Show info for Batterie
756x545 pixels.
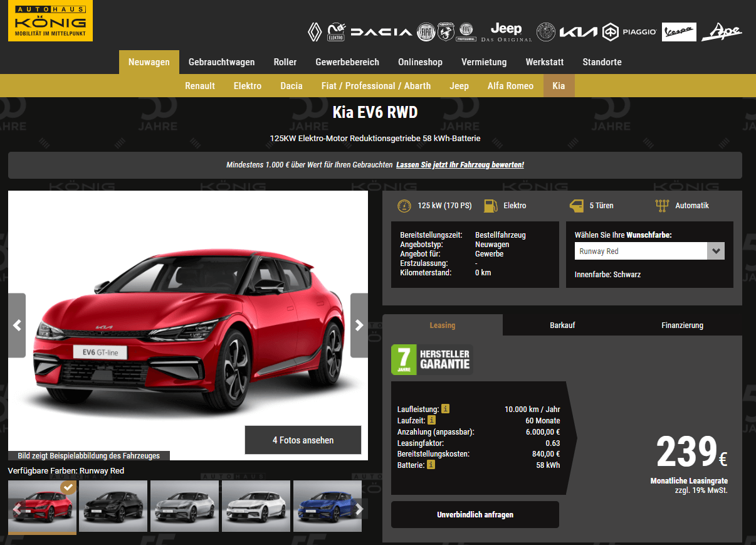pos(431,465)
